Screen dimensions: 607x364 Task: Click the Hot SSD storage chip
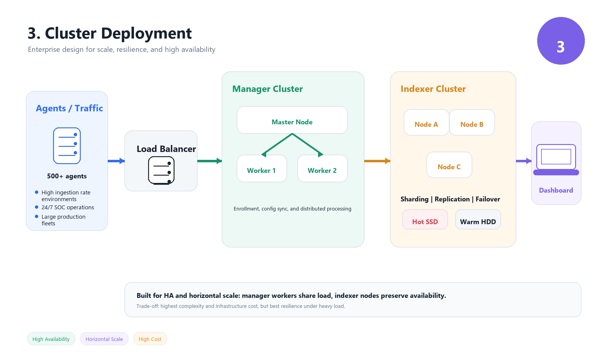(425, 220)
